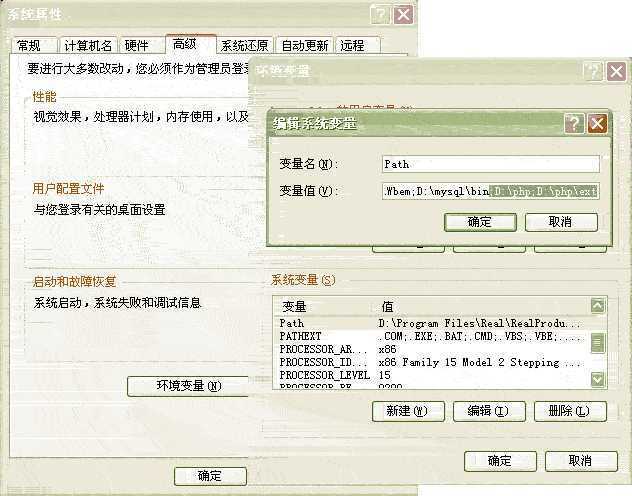Image resolution: width=632 pixels, height=496 pixels.
Task: Click 删除 under the system variables list
Action: [570, 411]
